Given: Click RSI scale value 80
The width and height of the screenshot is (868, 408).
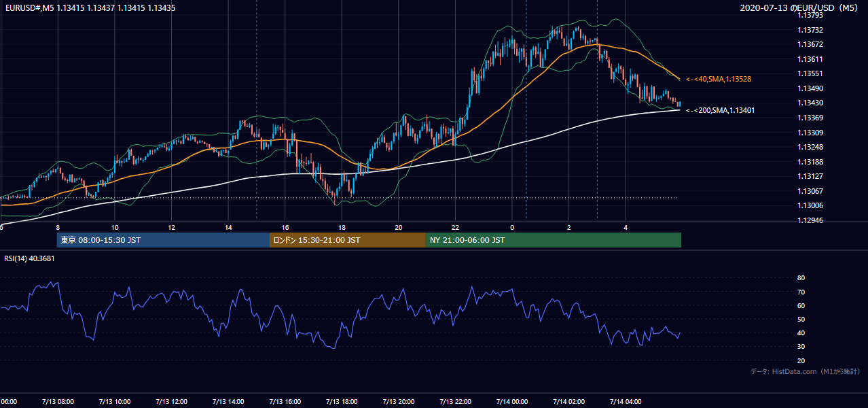Looking at the screenshot, I should (801, 278).
